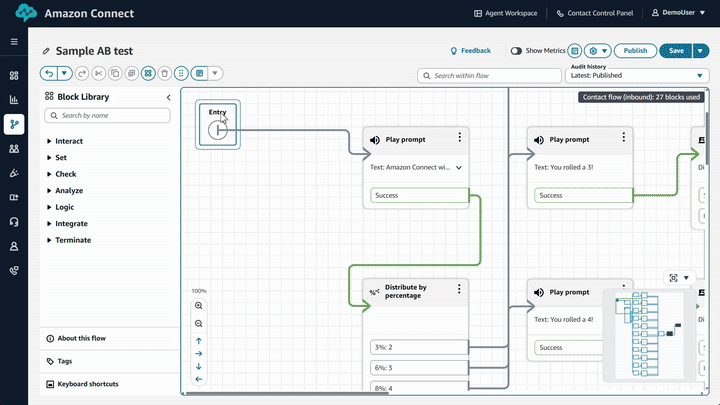Click the headset icon in left sidebar
Screen dimensions: 720x405
click(14, 222)
